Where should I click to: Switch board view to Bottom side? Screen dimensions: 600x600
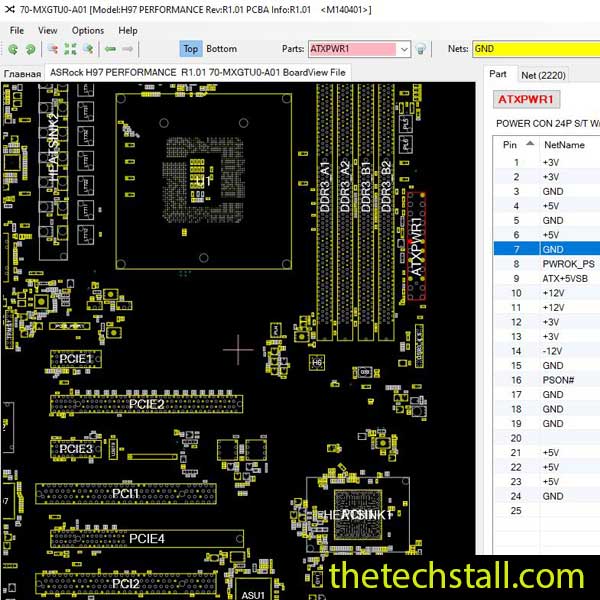tap(222, 49)
